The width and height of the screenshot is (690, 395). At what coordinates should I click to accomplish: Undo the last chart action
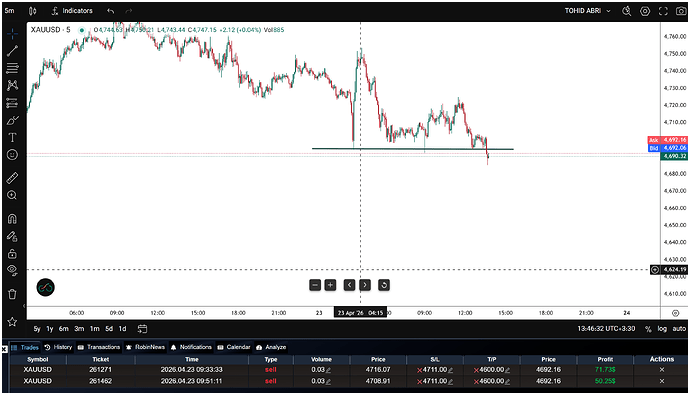point(110,11)
